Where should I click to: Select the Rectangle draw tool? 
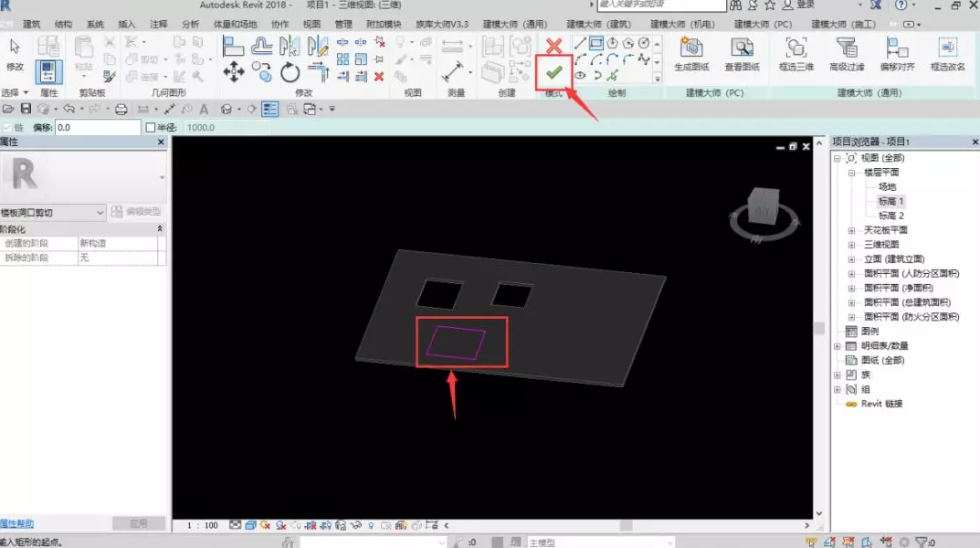tap(596, 43)
